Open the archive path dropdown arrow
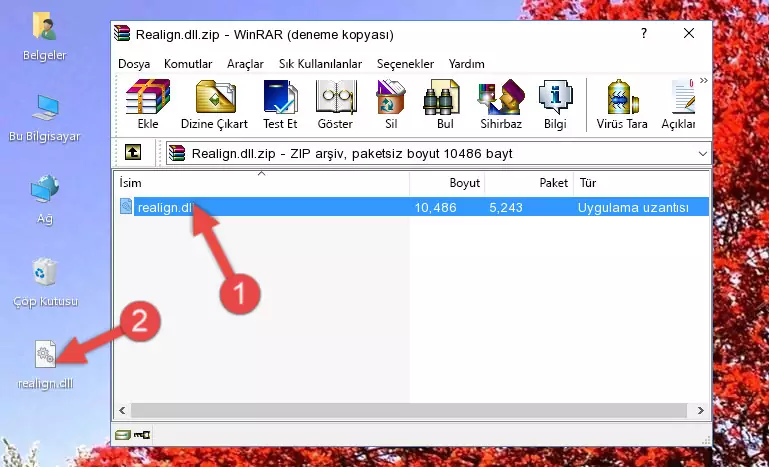 pos(702,154)
